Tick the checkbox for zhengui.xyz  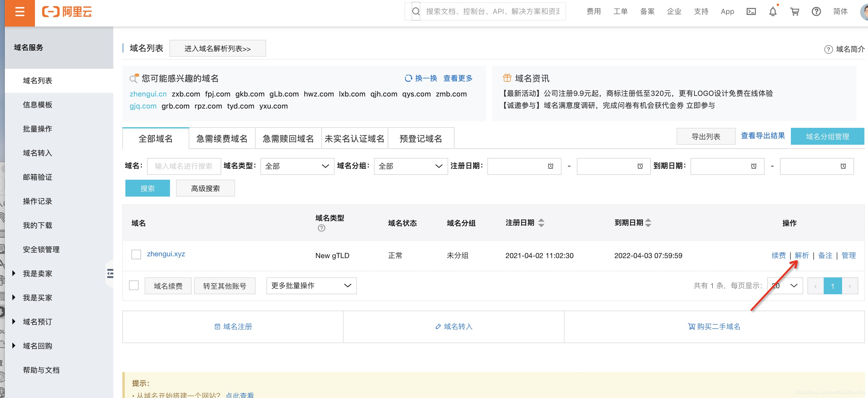click(x=136, y=254)
